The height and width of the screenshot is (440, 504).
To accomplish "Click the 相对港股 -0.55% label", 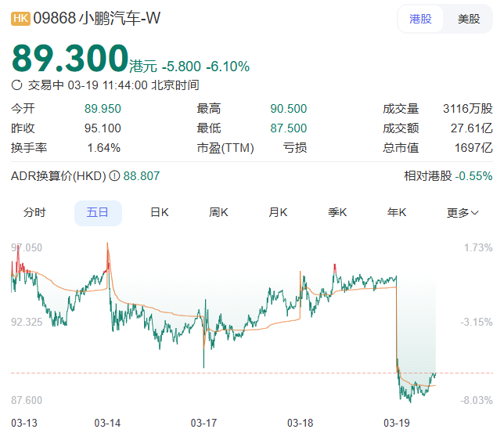I will 448,176.
